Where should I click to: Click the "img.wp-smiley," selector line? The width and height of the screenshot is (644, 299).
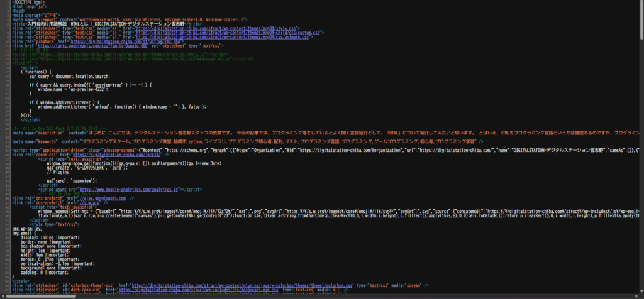(x=27, y=229)
